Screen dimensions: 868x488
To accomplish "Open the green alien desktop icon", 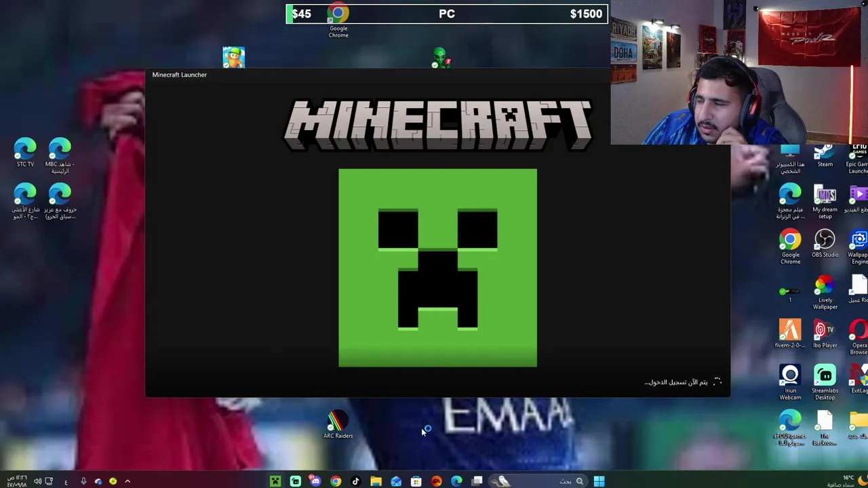I will pos(440,58).
